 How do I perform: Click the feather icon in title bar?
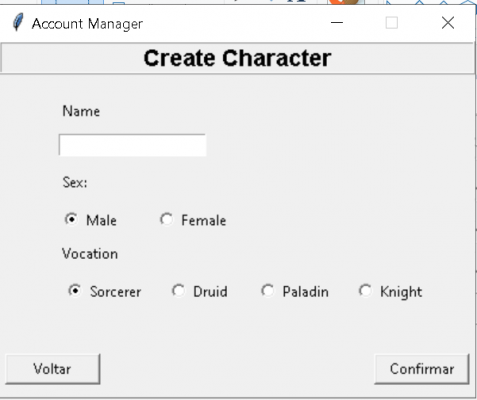[x=18, y=22]
